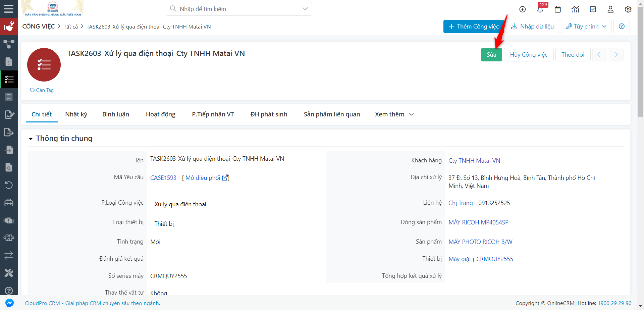Focus the global search input field
644x310 pixels.
(239, 9)
